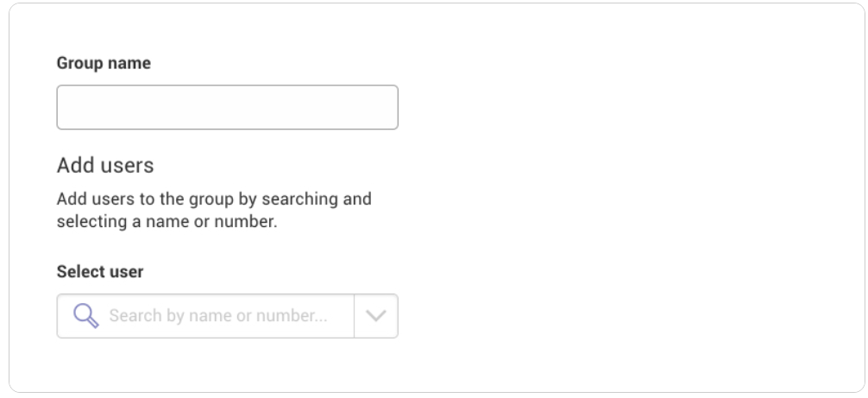Show user options via chevron button

click(376, 315)
